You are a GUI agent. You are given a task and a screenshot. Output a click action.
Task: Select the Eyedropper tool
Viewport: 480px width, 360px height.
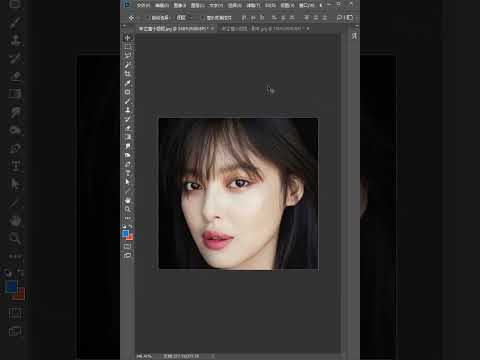[x=127, y=83]
